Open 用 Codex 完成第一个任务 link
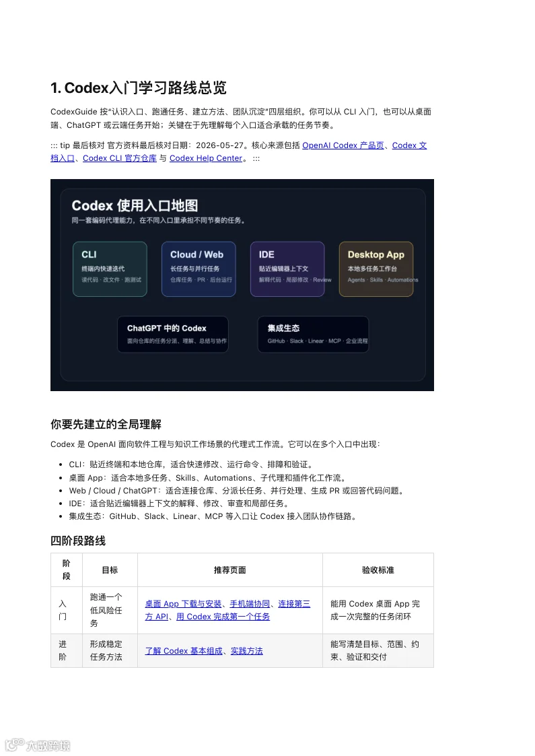Image resolution: width=535 pixels, height=756 pixels. point(223,617)
